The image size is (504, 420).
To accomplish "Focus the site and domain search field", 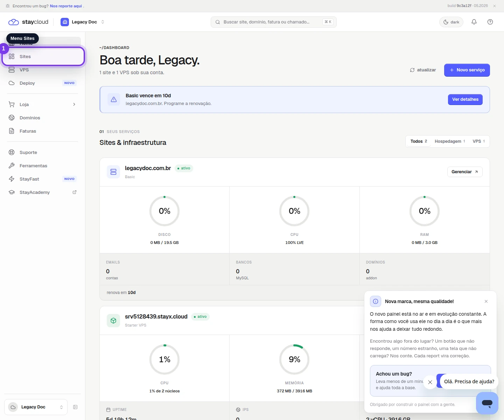I will coord(274,22).
